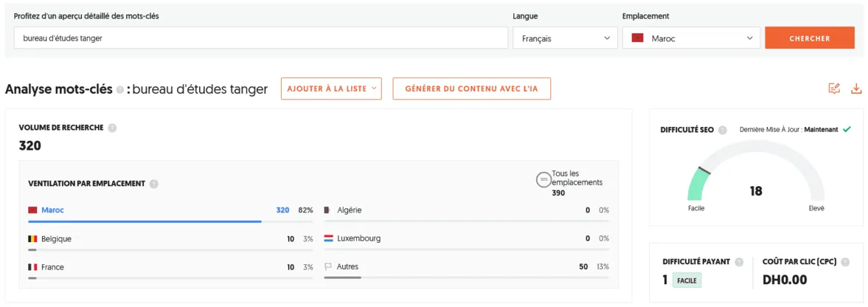
Task: Click the Belgium flag icon
Action: (x=32, y=239)
